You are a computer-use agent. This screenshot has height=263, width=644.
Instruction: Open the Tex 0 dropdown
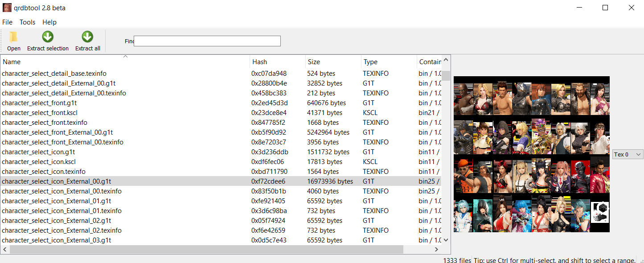pyautogui.click(x=628, y=154)
